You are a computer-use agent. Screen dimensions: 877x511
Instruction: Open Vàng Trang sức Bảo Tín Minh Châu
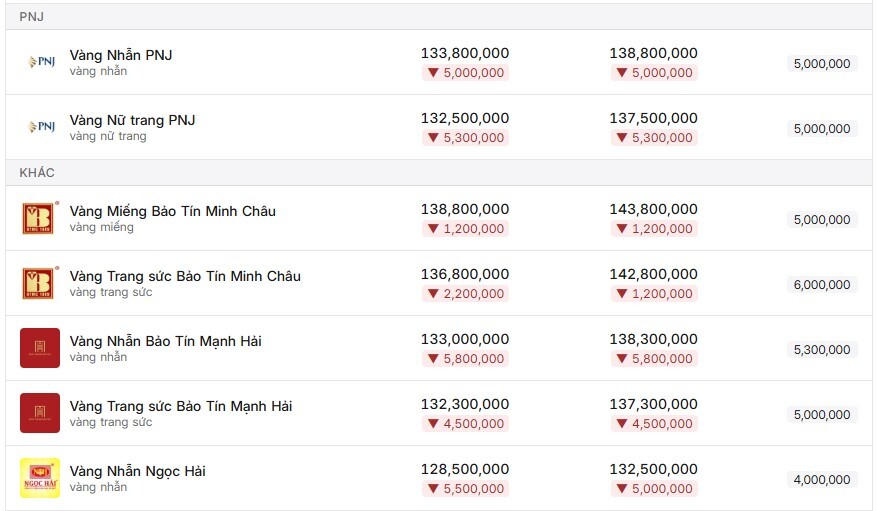pyautogui.click(x=185, y=276)
